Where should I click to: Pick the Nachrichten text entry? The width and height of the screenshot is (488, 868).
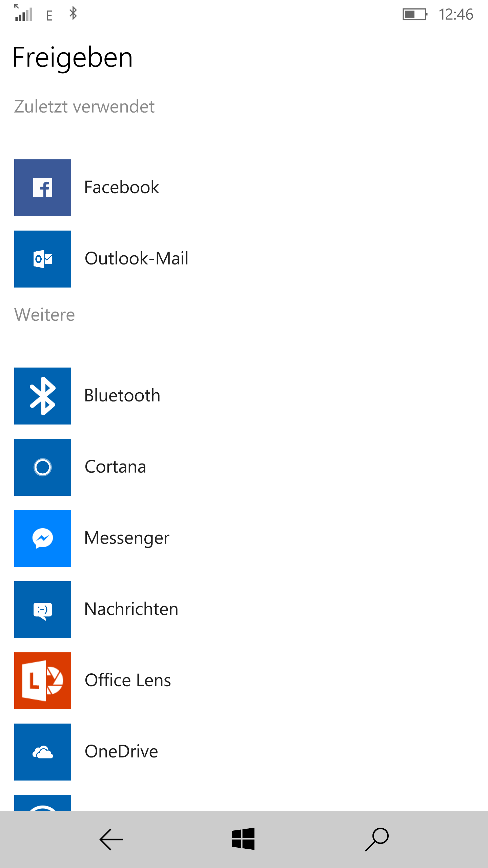tap(131, 609)
